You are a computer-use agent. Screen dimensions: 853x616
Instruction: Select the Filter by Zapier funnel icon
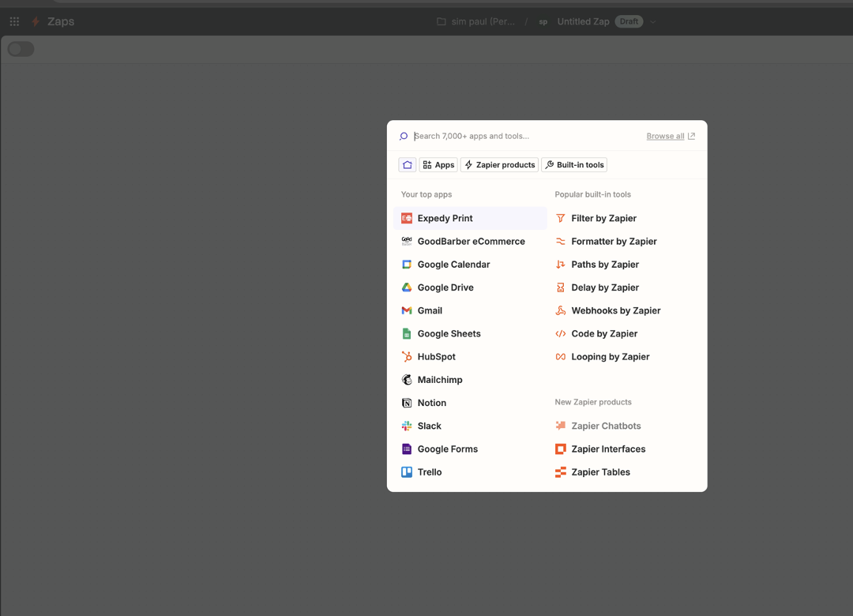(x=561, y=218)
